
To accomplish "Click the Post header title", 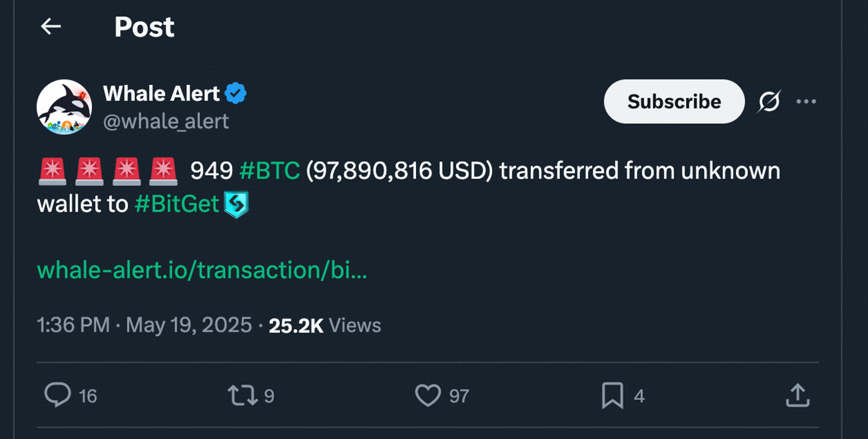I will pos(144,26).
